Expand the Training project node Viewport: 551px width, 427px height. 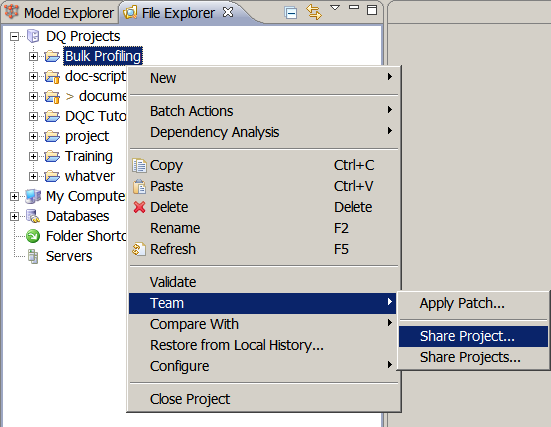pos(33,156)
